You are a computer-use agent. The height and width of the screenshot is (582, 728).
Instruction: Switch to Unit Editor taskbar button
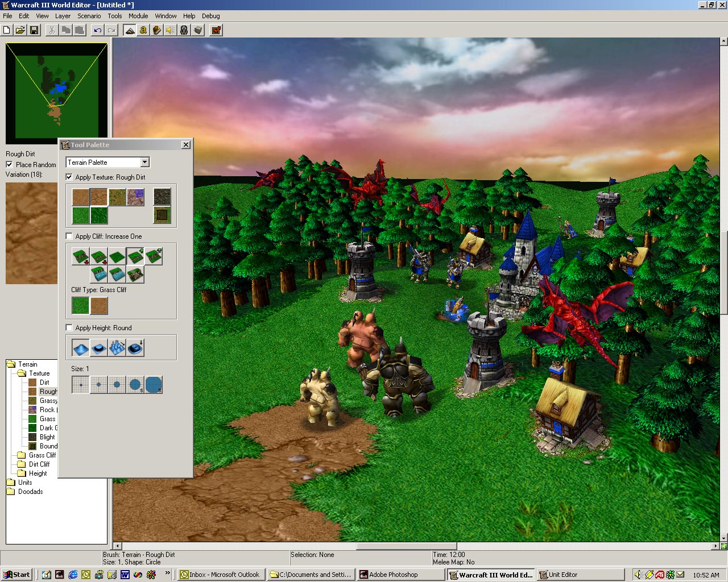pyautogui.click(x=580, y=575)
